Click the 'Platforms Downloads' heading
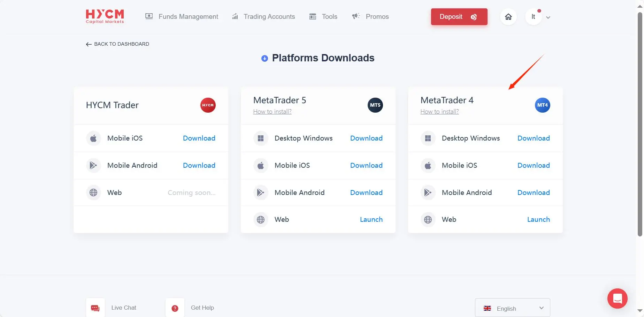 (323, 58)
